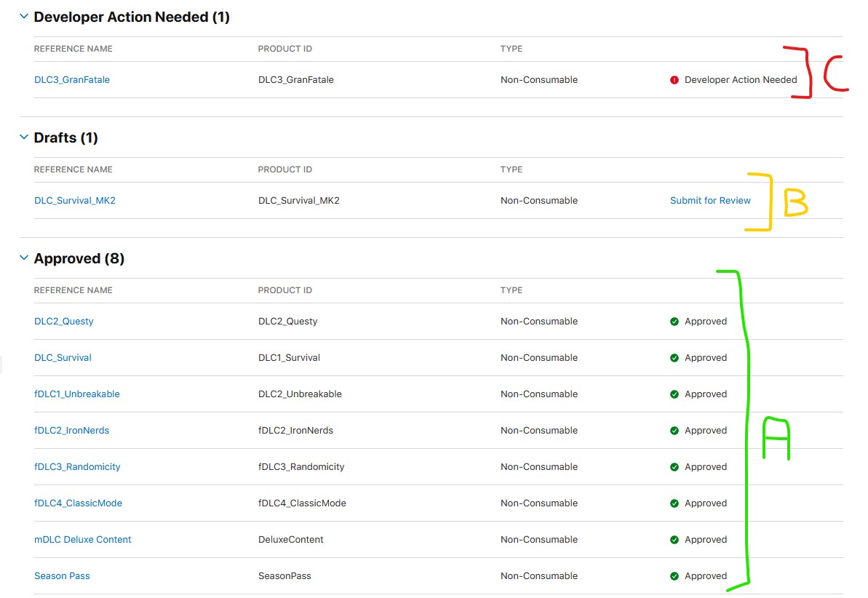868x598 pixels.
Task: Open the fDLC4_ClassicMode reference link
Action: tap(78, 503)
